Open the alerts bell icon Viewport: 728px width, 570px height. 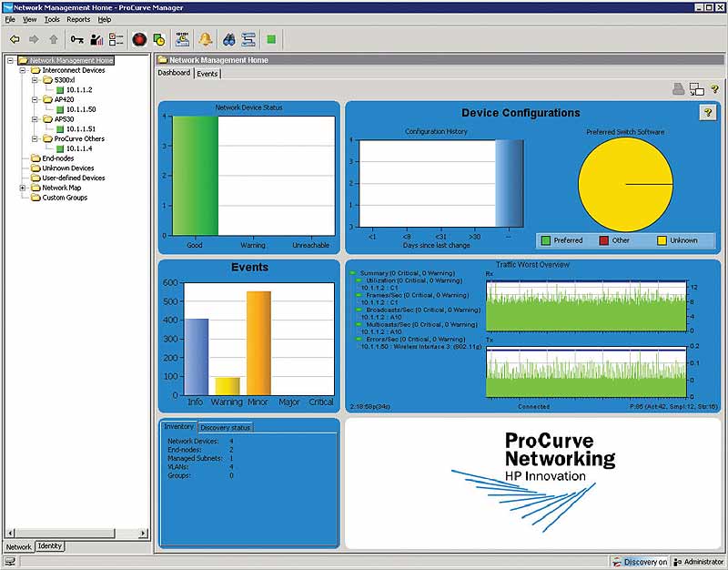[205, 39]
